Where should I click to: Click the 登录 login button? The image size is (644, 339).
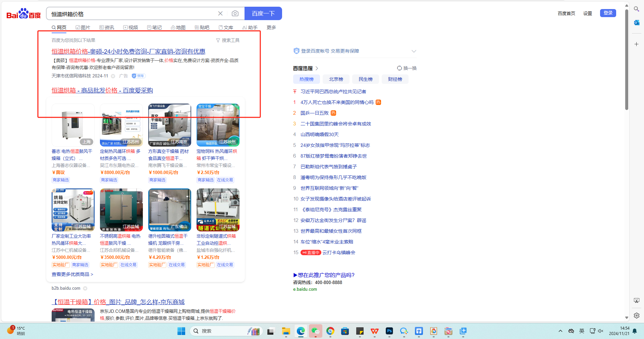[x=608, y=13]
